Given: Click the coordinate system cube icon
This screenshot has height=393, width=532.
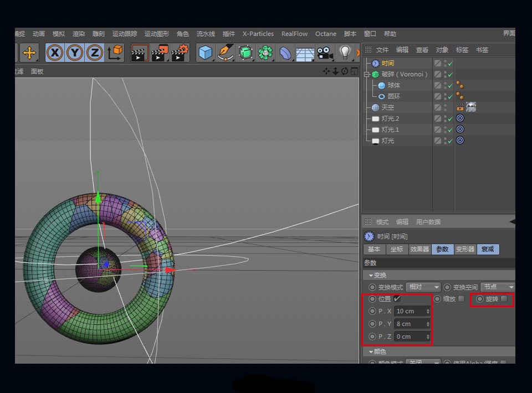Looking at the screenshot, I should tap(115, 53).
